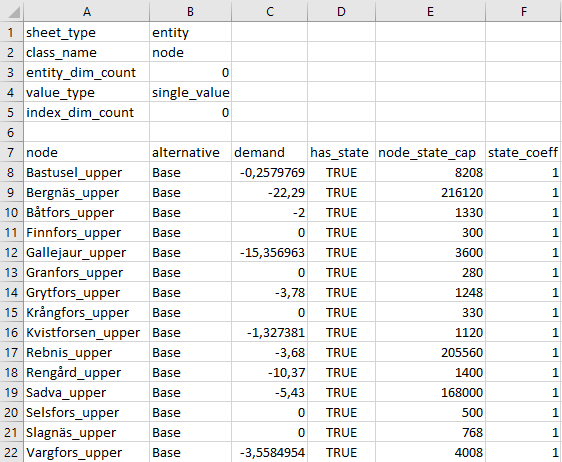Screen dimensions: 562x462
Task: Click node_state_cap value 3600
Action: 430,253
